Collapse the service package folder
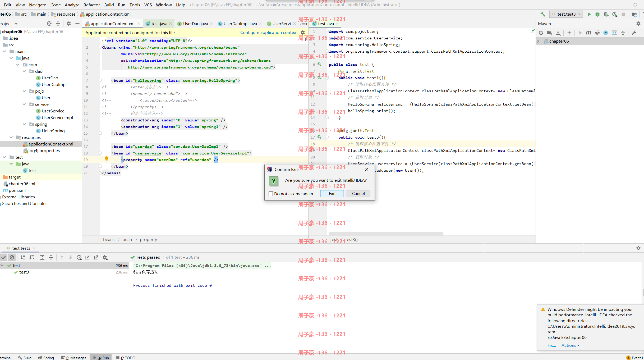This screenshot has height=360, width=644. (x=24, y=104)
